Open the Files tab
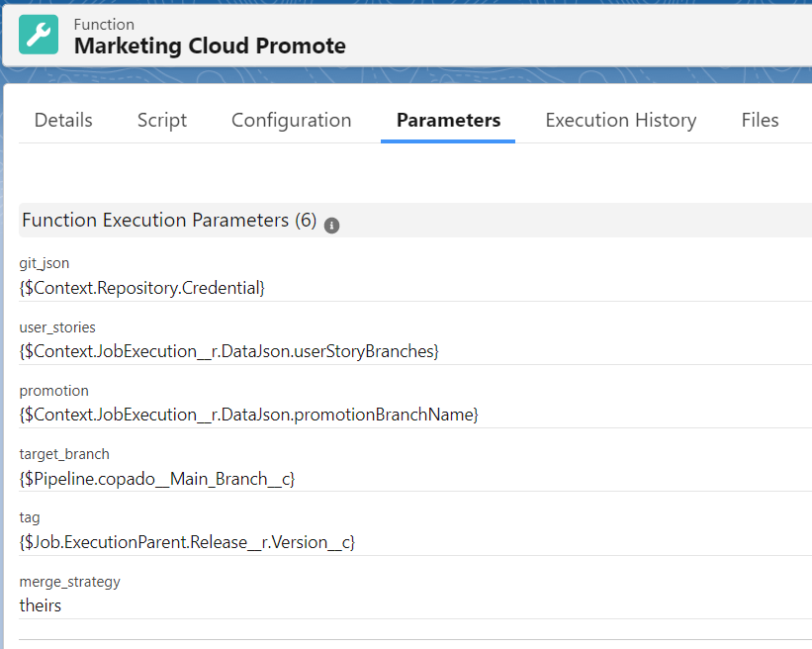 tap(760, 120)
